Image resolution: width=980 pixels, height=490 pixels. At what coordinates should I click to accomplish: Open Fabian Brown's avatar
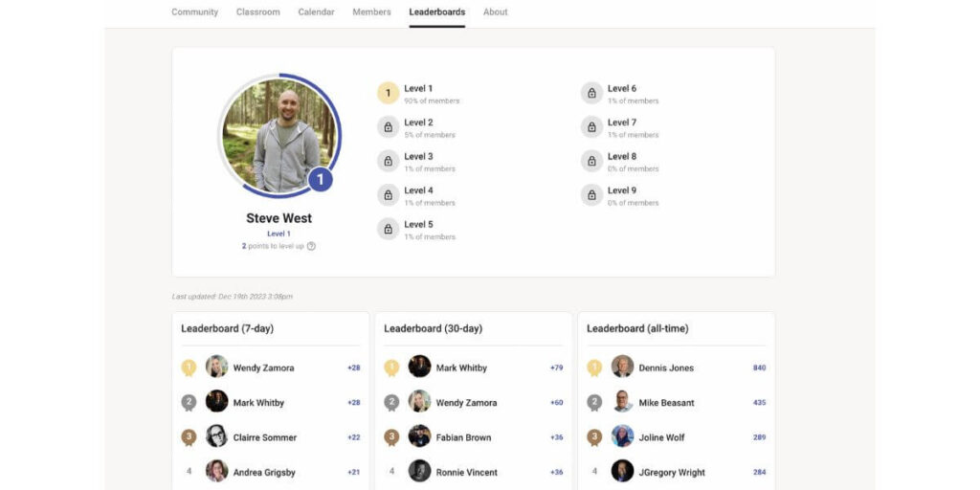click(x=419, y=436)
